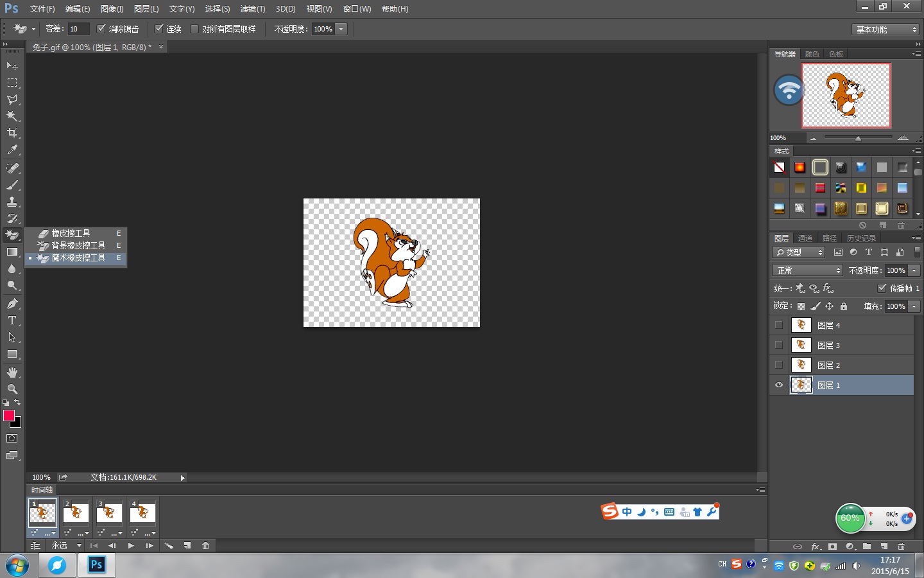924x578 pixels.
Task: Select the Eyedropper tool
Action: [12, 150]
